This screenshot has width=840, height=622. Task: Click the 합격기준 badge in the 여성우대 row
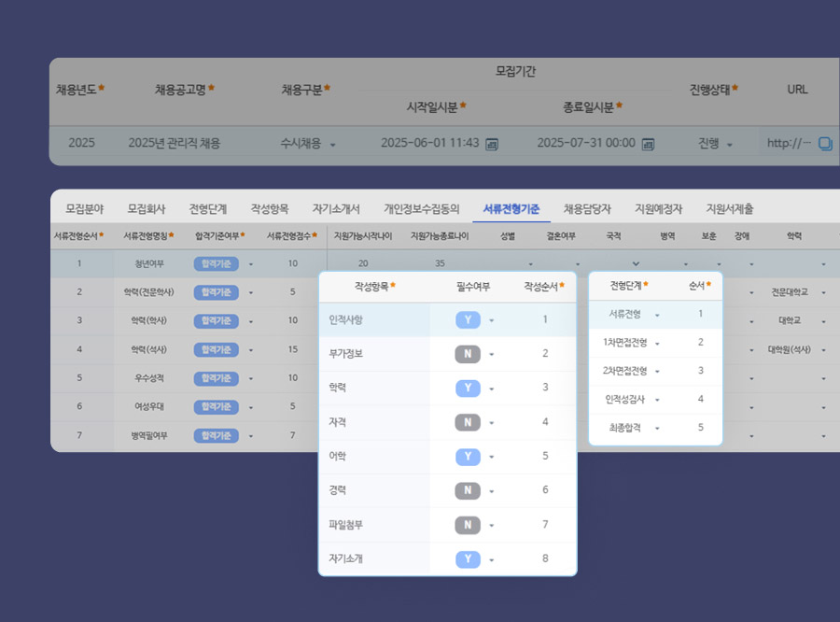[x=215, y=407]
